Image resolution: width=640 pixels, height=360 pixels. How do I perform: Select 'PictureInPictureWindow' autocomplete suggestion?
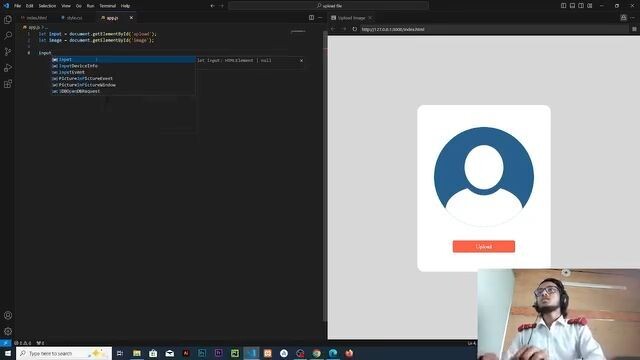click(123, 85)
